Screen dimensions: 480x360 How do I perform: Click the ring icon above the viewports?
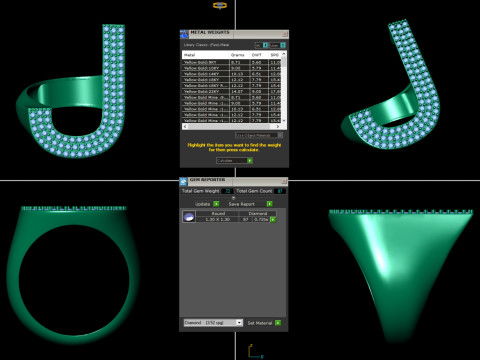[x=220, y=5]
